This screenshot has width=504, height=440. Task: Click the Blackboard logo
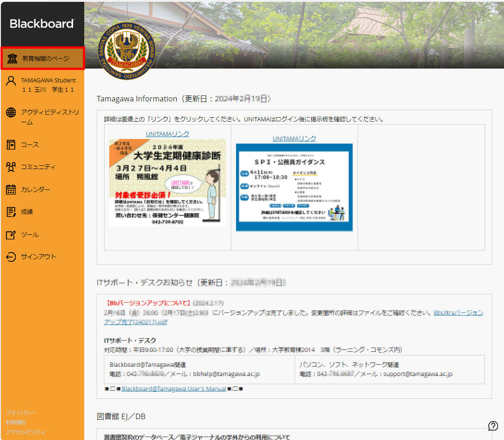(42, 24)
